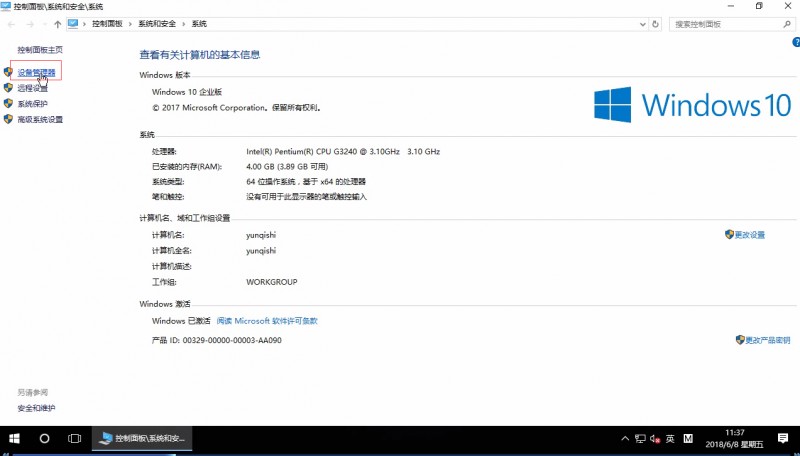Click yunqishi beside 计算机名
Screen dimensions: 800x456
(261, 235)
